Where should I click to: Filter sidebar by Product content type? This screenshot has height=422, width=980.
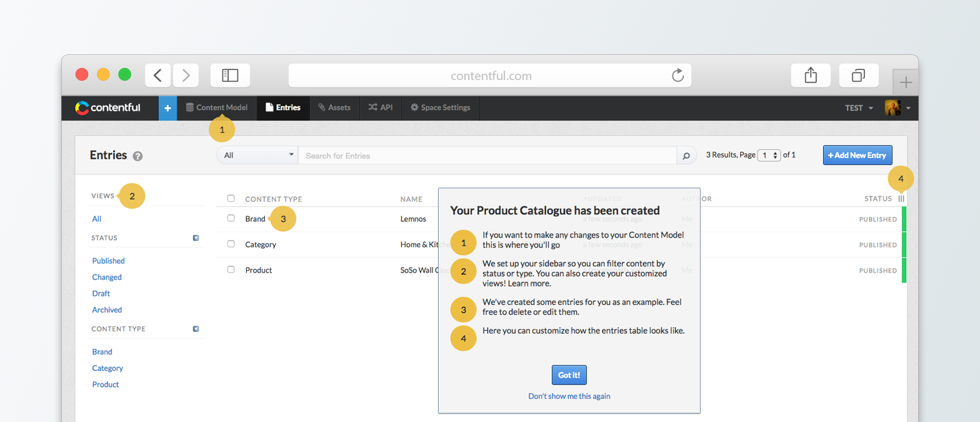pos(106,384)
